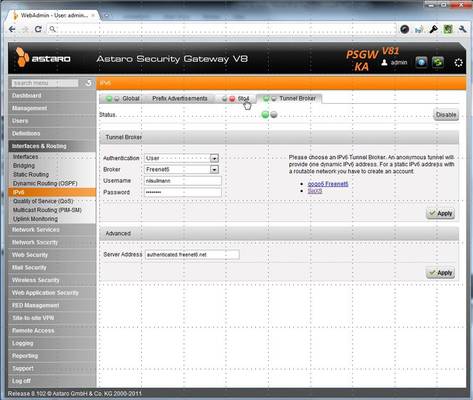Screen dimensions: 473x400
Task: Expand Network Security menu
Action: 52,242
